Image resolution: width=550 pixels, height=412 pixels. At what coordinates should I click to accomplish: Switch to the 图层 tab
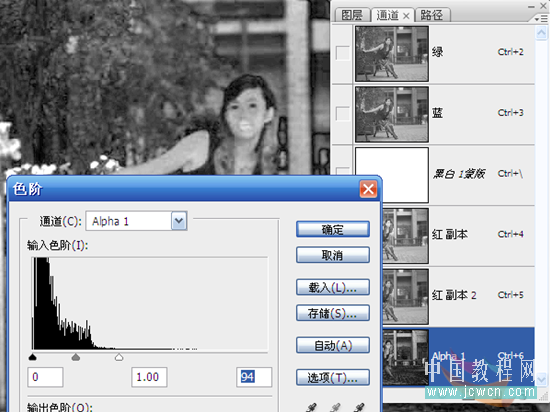click(352, 15)
